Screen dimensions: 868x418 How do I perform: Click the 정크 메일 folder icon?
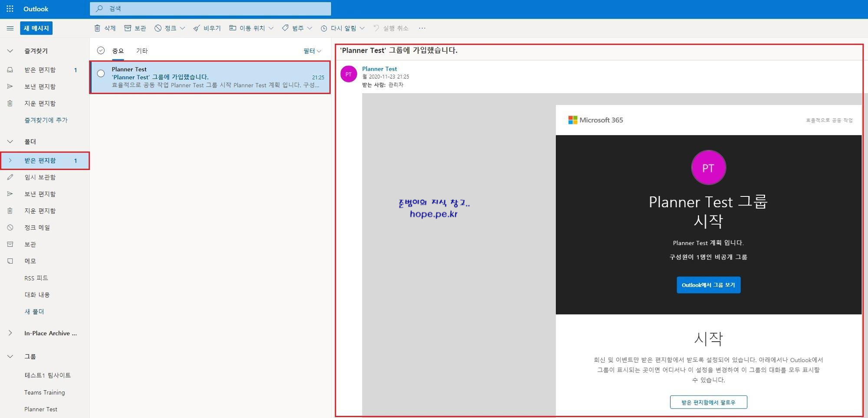(x=10, y=227)
